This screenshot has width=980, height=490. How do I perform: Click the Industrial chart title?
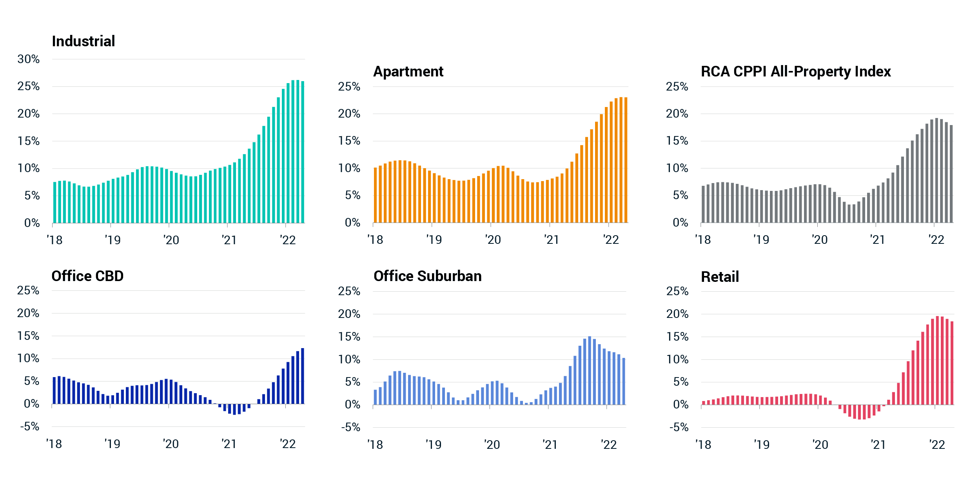pyautogui.click(x=83, y=41)
